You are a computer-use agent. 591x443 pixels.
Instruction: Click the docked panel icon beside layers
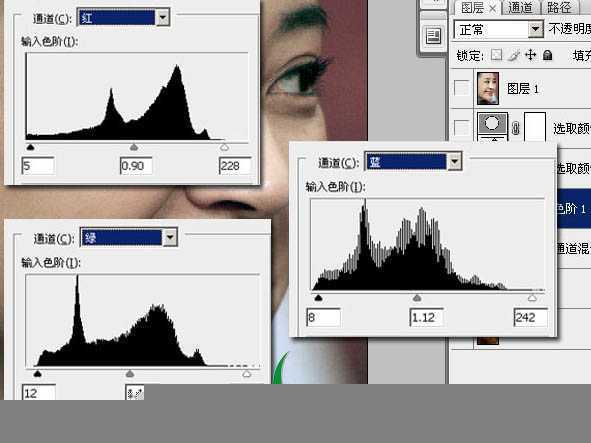tap(433, 36)
